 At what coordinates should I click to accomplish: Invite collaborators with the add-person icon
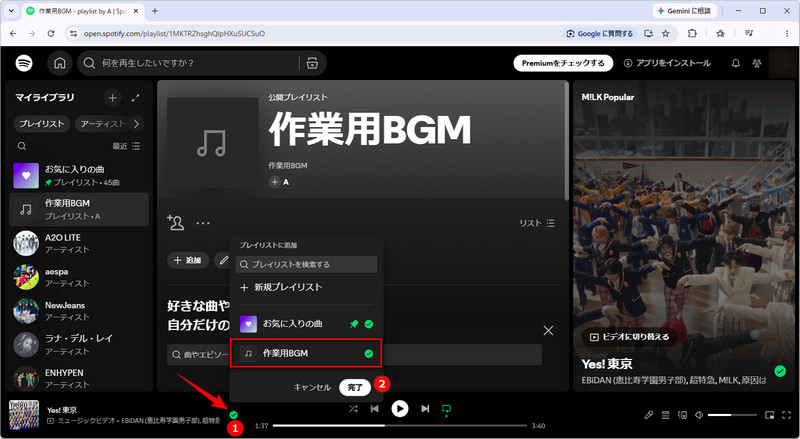[x=176, y=223]
